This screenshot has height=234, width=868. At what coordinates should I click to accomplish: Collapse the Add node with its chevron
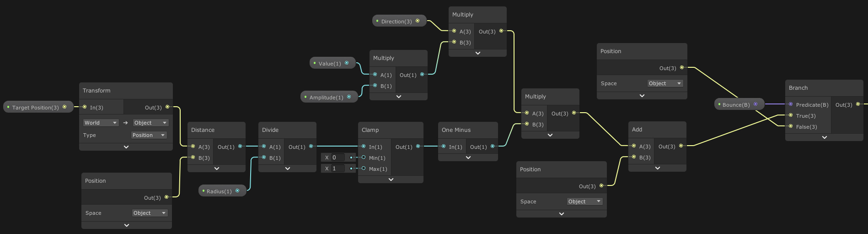tap(658, 168)
